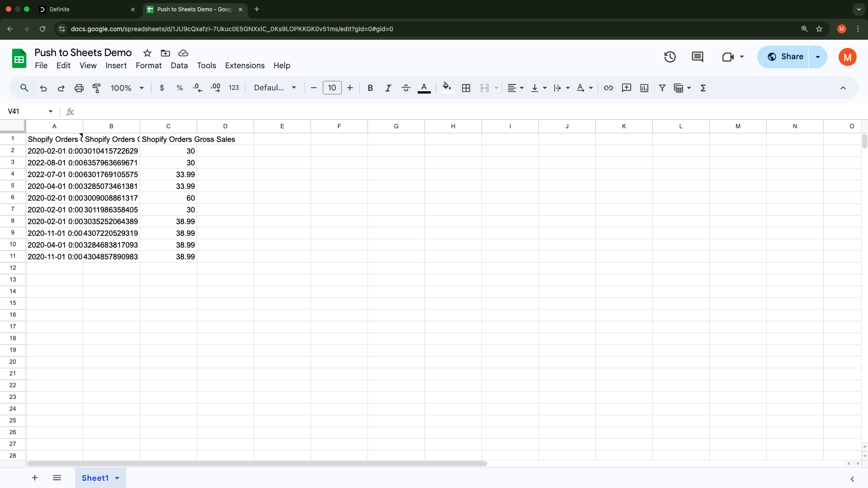Open the All Sheets list icon

point(57,478)
